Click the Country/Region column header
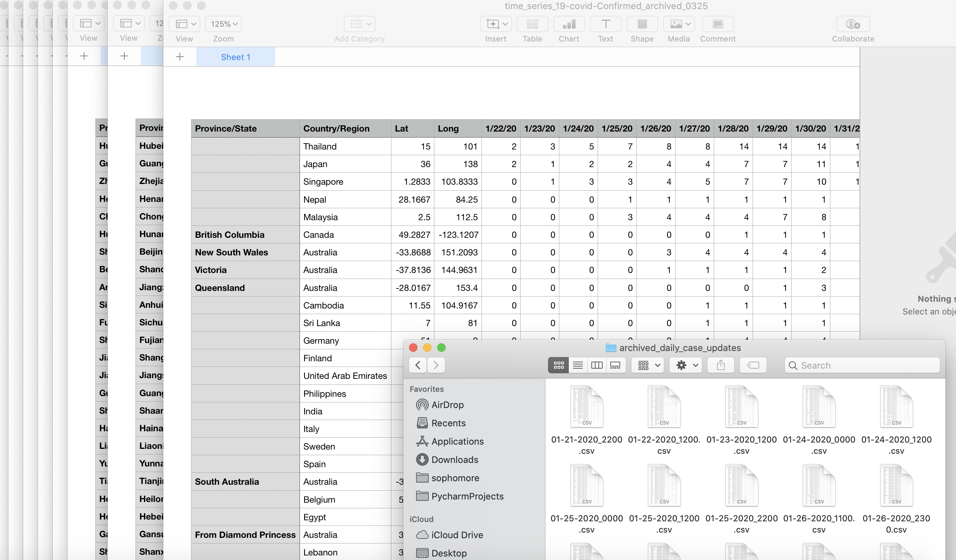The image size is (956, 560). coord(345,128)
